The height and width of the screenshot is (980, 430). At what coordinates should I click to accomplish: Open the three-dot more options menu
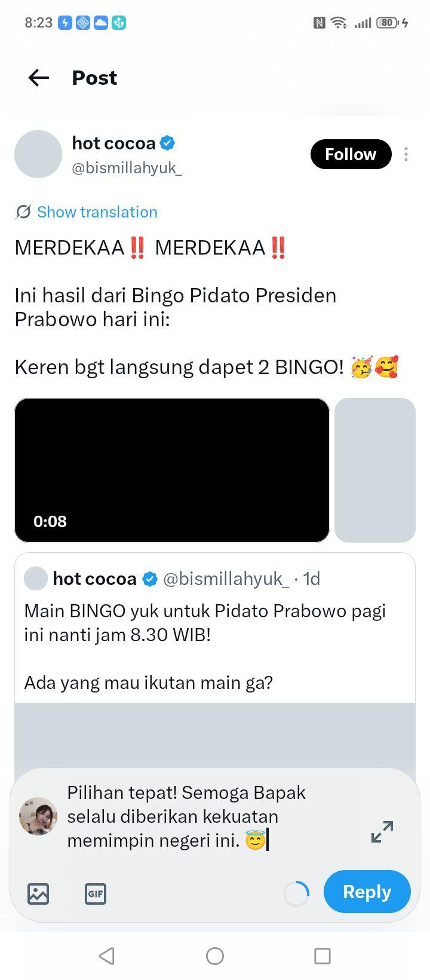point(406,154)
